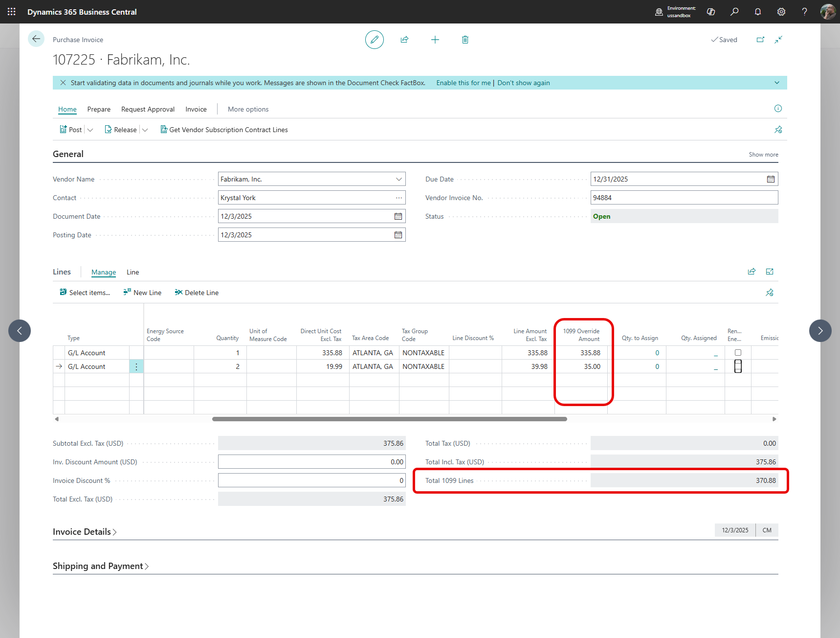
Task: Open More options menu
Action: (x=248, y=109)
